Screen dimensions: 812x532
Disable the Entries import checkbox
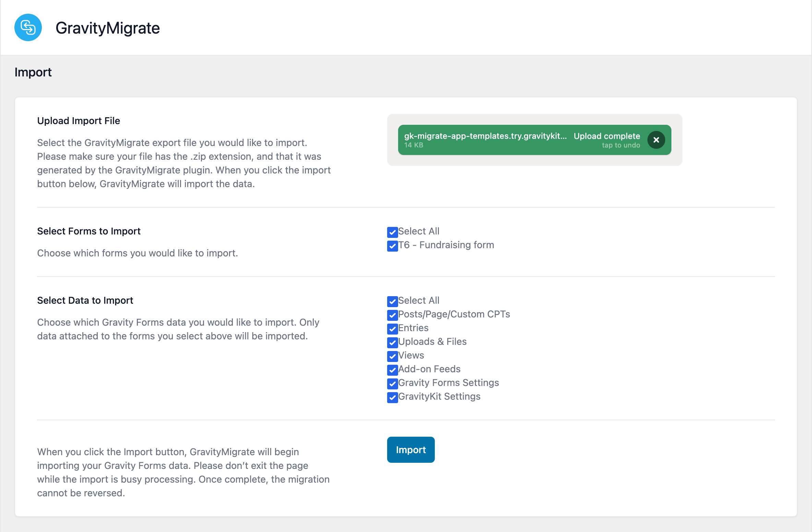click(x=392, y=329)
